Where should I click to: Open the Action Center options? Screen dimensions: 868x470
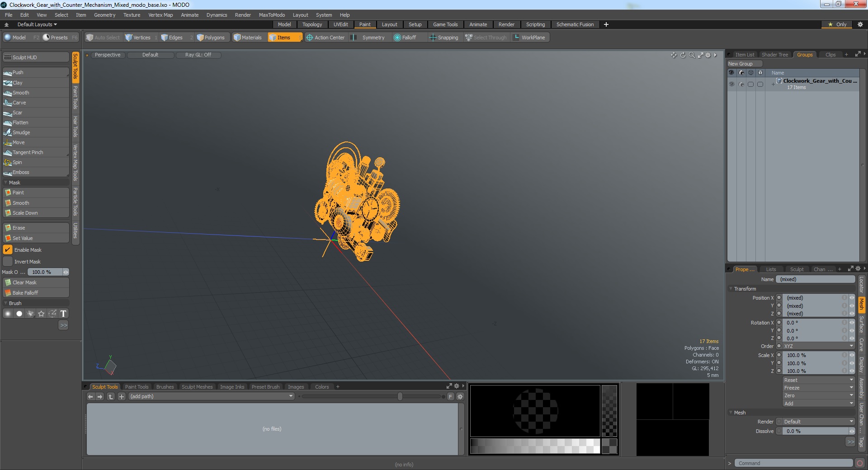tap(325, 38)
